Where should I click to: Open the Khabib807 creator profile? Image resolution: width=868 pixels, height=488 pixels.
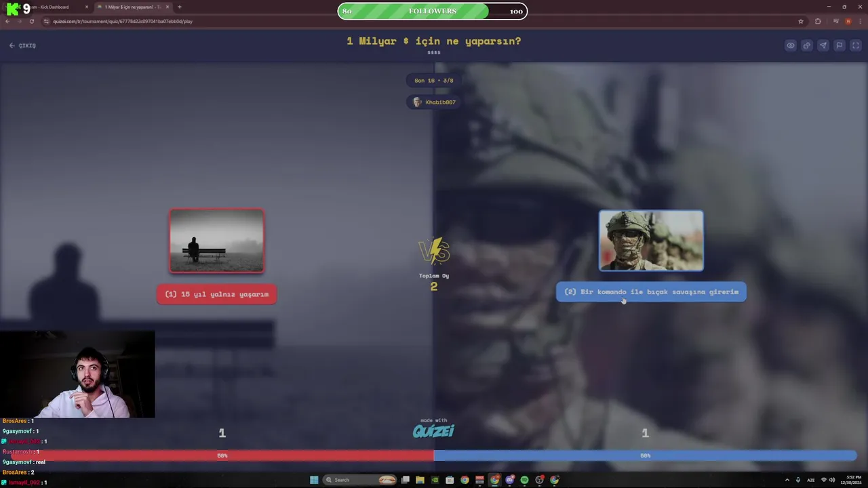coord(434,102)
